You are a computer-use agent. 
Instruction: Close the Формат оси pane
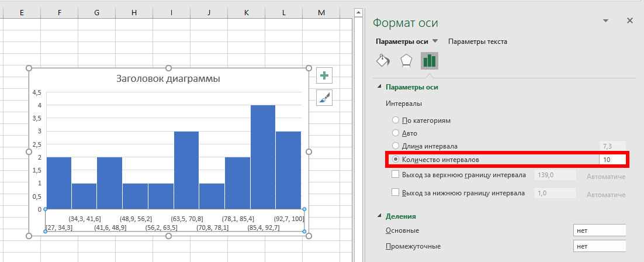click(x=629, y=20)
